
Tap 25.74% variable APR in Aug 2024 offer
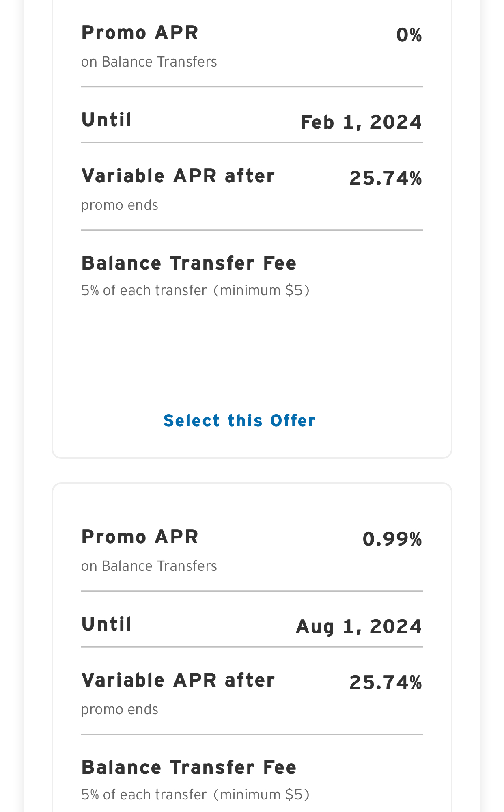pos(386,682)
